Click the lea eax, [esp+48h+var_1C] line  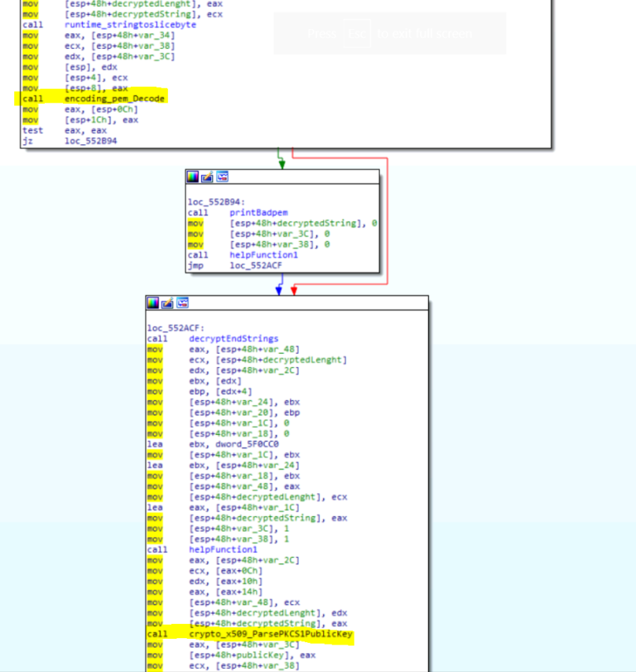tap(224, 507)
